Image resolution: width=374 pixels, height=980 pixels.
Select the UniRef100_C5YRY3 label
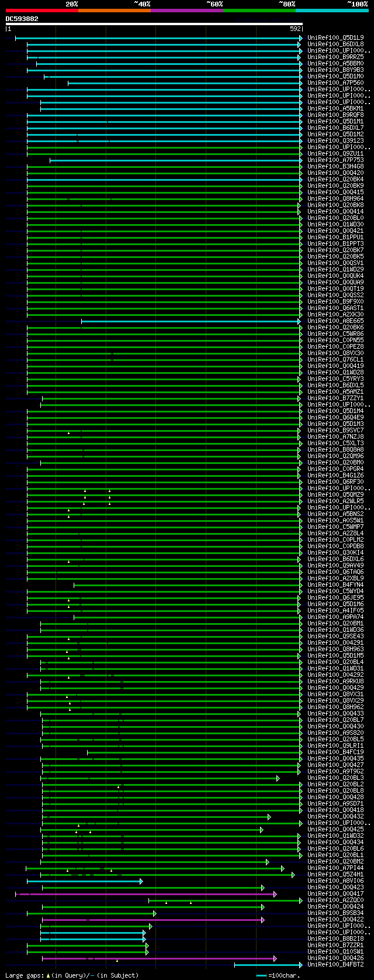pos(335,379)
